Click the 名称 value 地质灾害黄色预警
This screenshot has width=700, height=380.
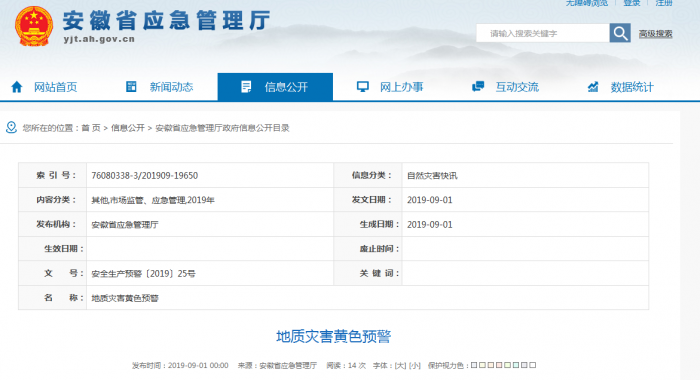[x=125, y=298]
